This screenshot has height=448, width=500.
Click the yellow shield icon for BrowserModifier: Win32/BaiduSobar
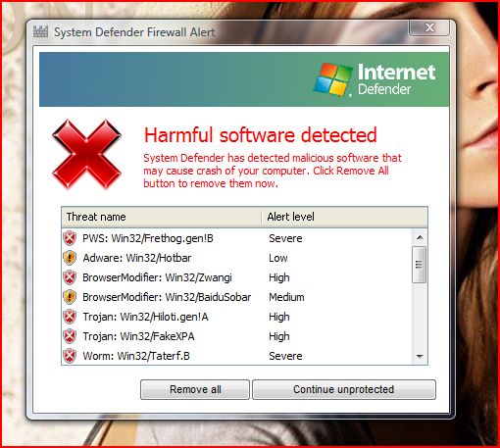70,297
